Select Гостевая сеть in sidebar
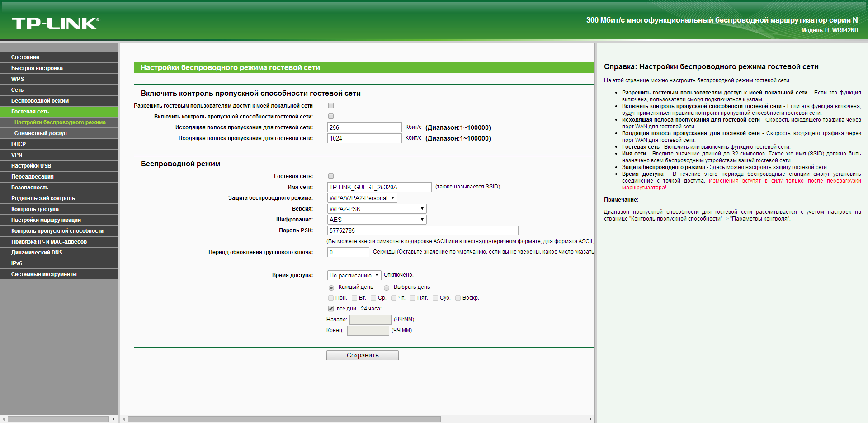Viewport: 868px width, 423px height. click(x=59, y=112)
